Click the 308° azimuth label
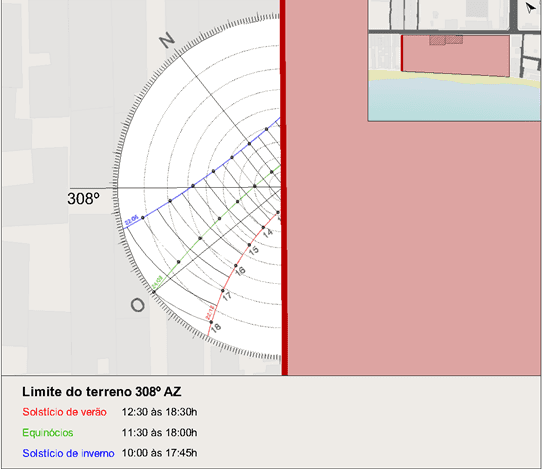This screenshot has width=543, height=469. click(83, 199)
